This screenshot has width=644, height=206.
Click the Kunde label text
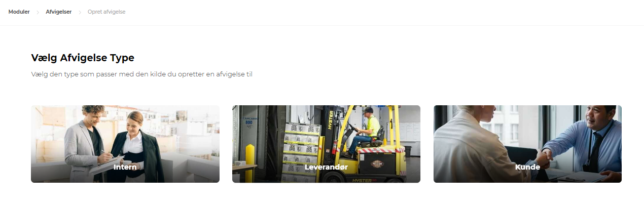pos(527,167)
